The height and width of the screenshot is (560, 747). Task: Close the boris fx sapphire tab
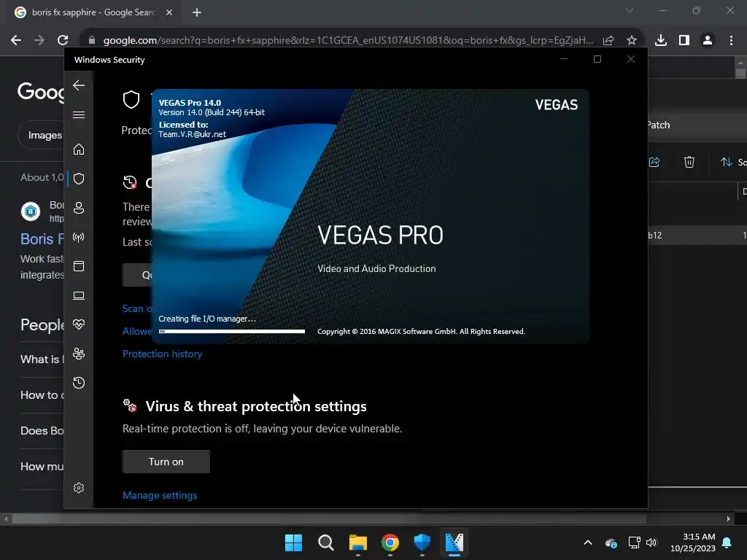(x=169, y=12)
